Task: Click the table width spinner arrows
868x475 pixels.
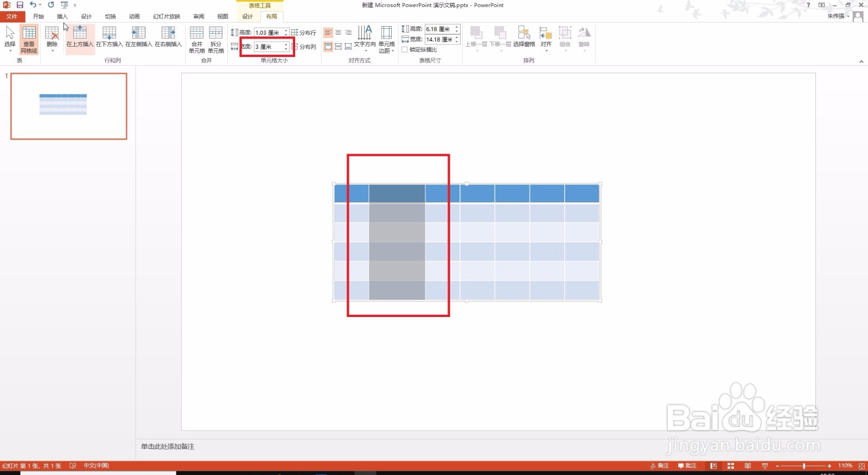Action: coord(457,40)
